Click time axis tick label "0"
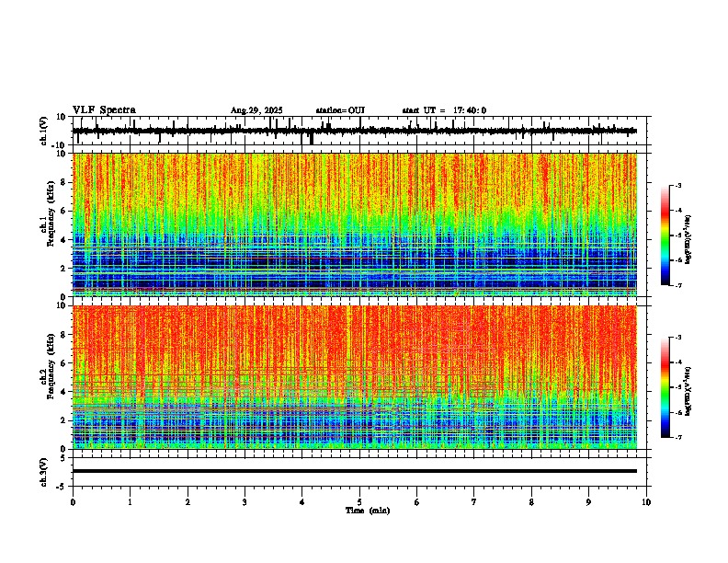The width and height of the screenshot is (728, 563). click(73, 502)
